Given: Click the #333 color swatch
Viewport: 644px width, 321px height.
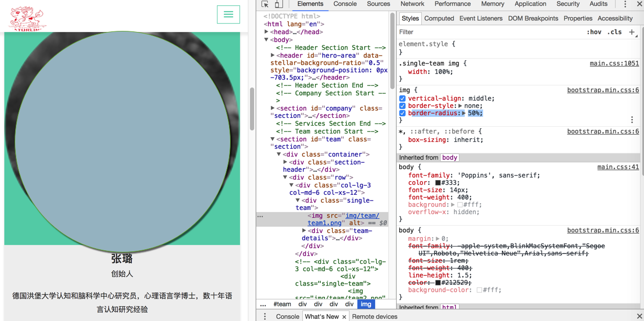Looking at the screenshot, I should (438, 183).
